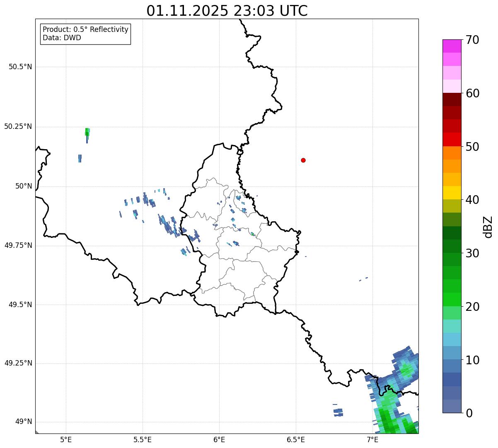Click the colorbar tick label 30

pos(472,253)
